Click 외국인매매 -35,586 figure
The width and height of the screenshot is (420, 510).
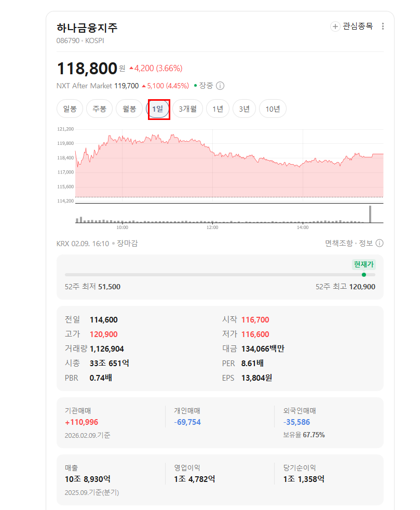click(x=296, y=422)
